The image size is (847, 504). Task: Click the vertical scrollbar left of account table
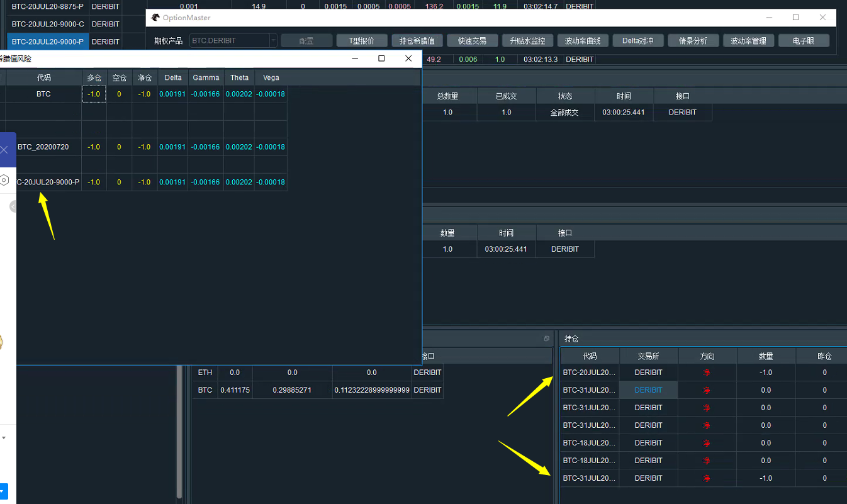tap(179, 431)
